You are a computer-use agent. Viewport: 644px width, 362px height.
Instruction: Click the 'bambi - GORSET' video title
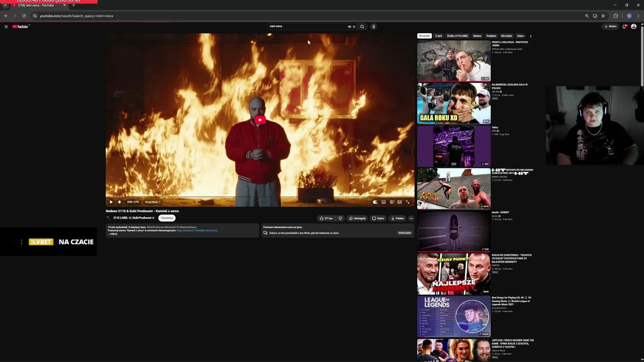pos(501,212)
